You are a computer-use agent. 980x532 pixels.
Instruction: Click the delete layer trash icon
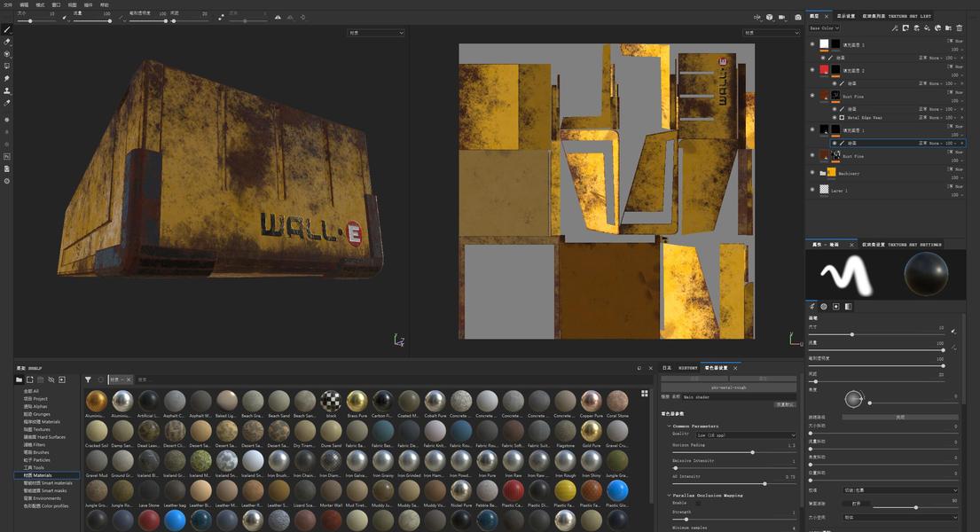point(960,28)
